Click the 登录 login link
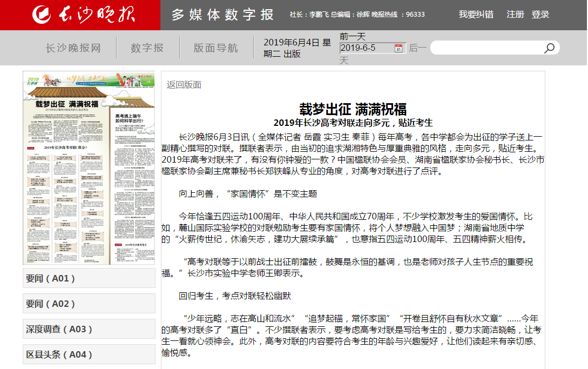 pos(540,15)
